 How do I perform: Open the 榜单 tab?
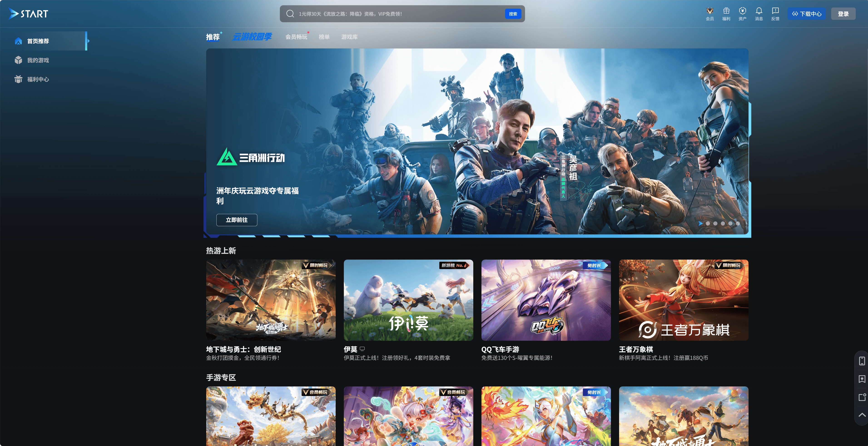coord(324,37)
